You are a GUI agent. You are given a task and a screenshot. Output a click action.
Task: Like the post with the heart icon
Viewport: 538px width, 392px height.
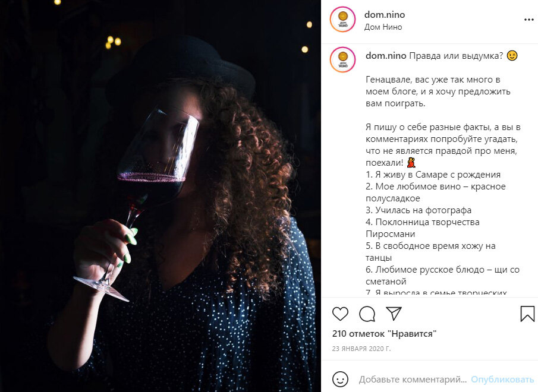340,314
